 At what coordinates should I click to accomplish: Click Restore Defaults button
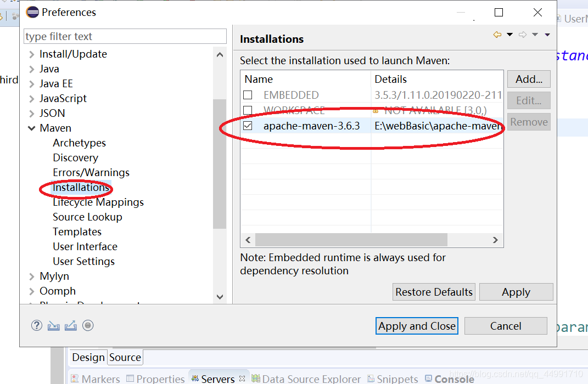click(434, 292)
